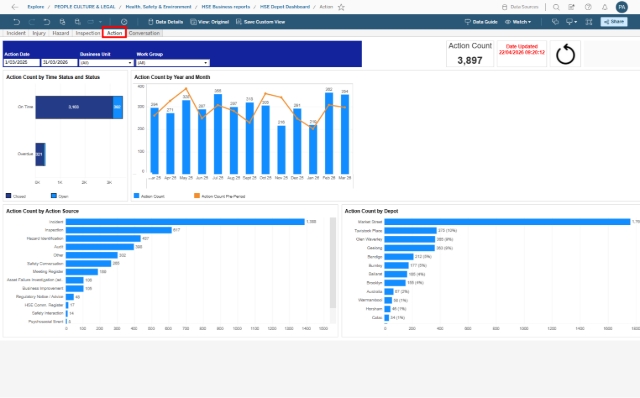Click the 3,897 Action Count value
The height and width of the screenshot is (398, 640).
pos(470,60)
